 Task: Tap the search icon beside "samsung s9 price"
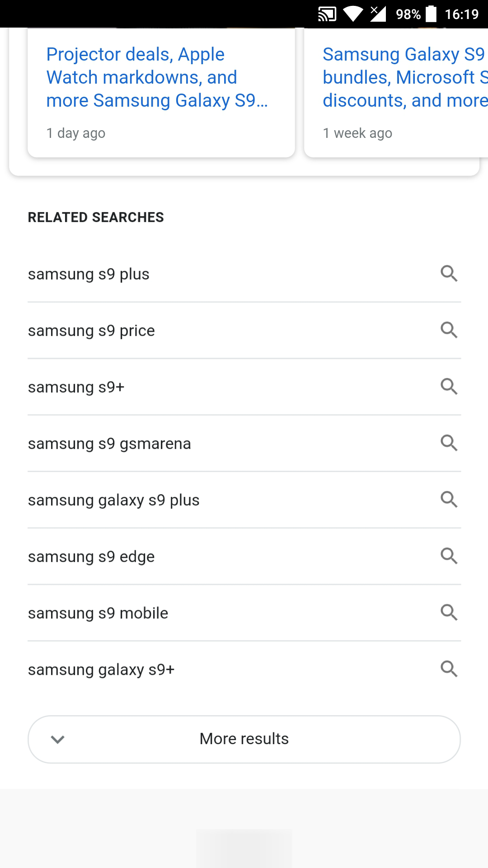click(x=449, y=330)
